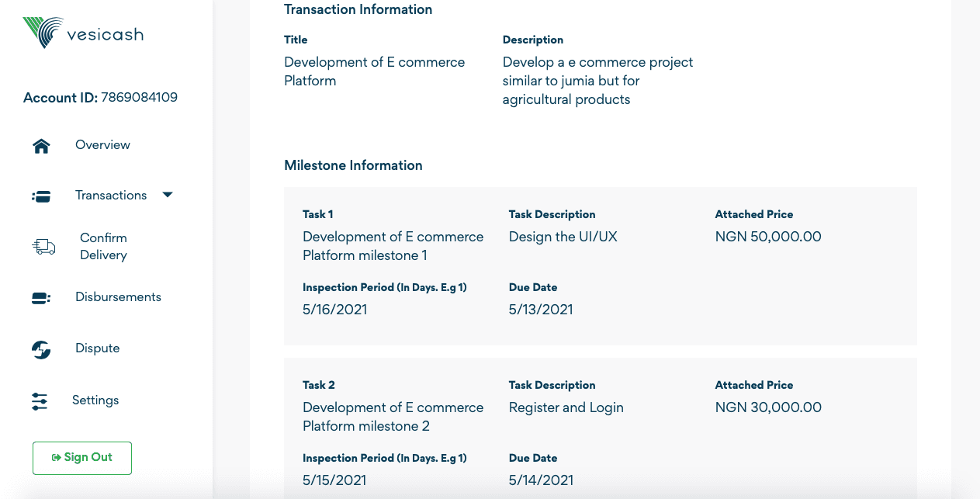Click the Settings sliders icon
980x499 pixels.
click(40, 401)
